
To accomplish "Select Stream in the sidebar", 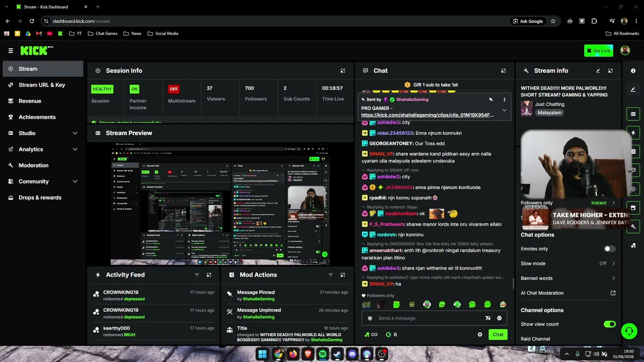I will click(43, 69).
